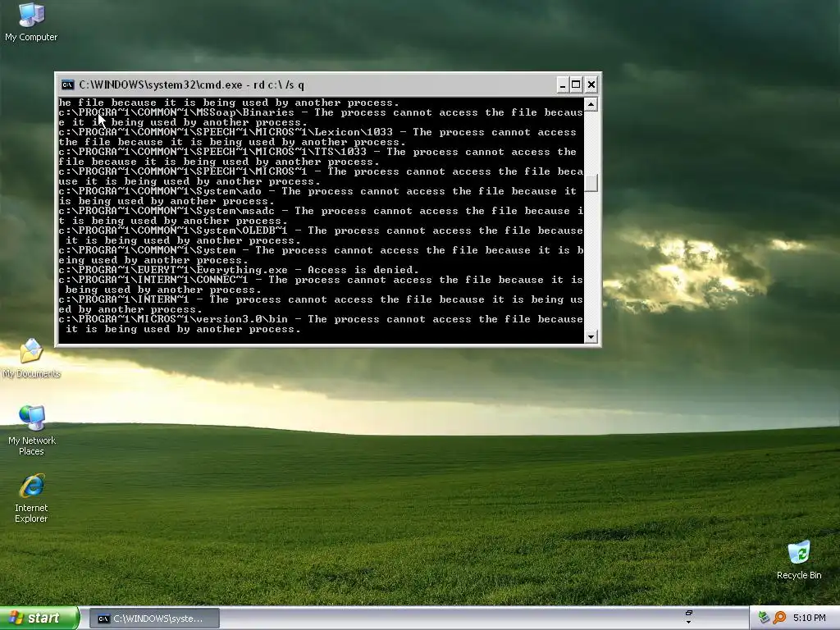Click the cmd.exe taskbar button
Viewport: 840px width, 630px height.
coord(154,619)
